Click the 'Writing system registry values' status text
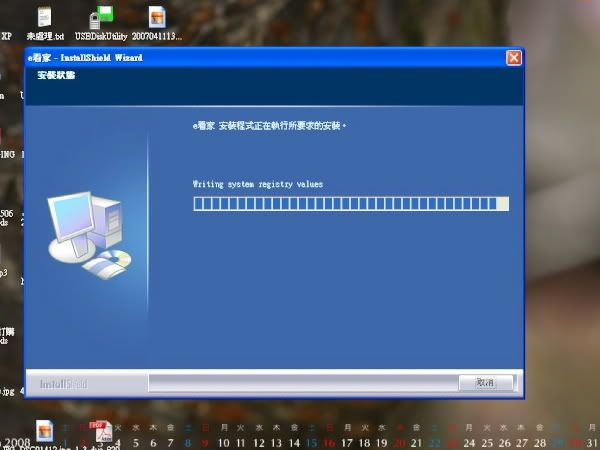Image resolution: width=600 pixels, height=450 pixels. [x=258, y=184]
